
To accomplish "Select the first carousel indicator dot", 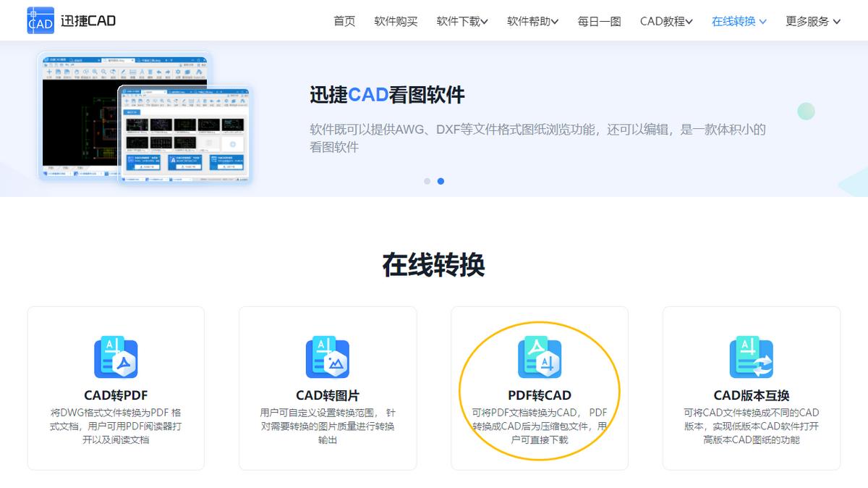I will 427,181.
